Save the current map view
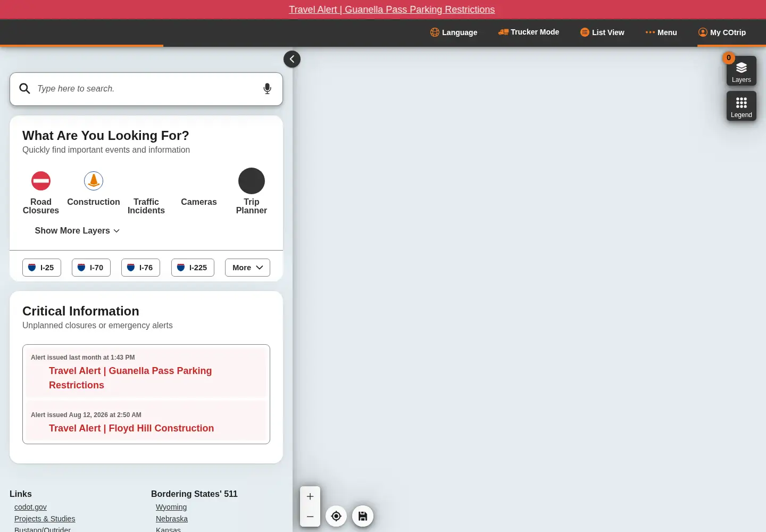Viewport: 766px width, 532px height. (x=363, y=516)
